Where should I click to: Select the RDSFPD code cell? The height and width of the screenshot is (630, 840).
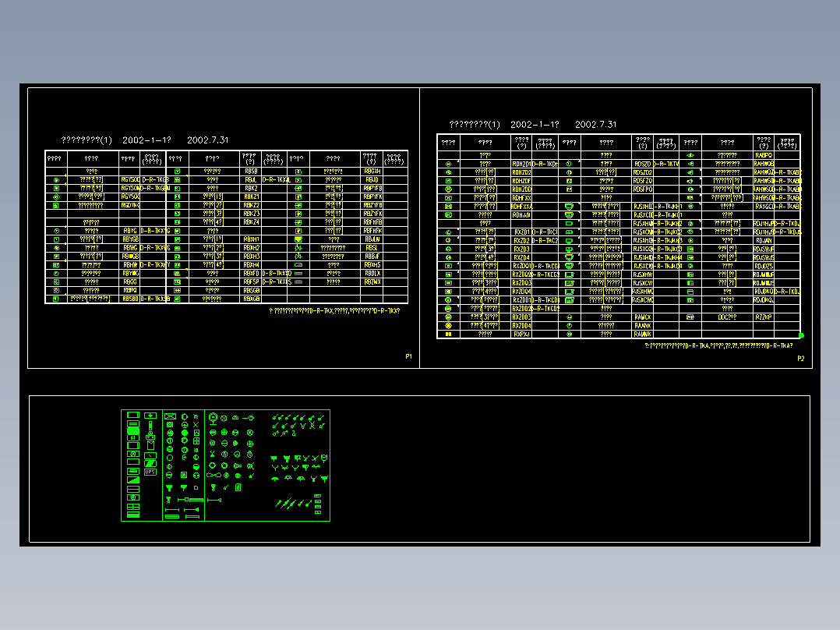point(642,189)
